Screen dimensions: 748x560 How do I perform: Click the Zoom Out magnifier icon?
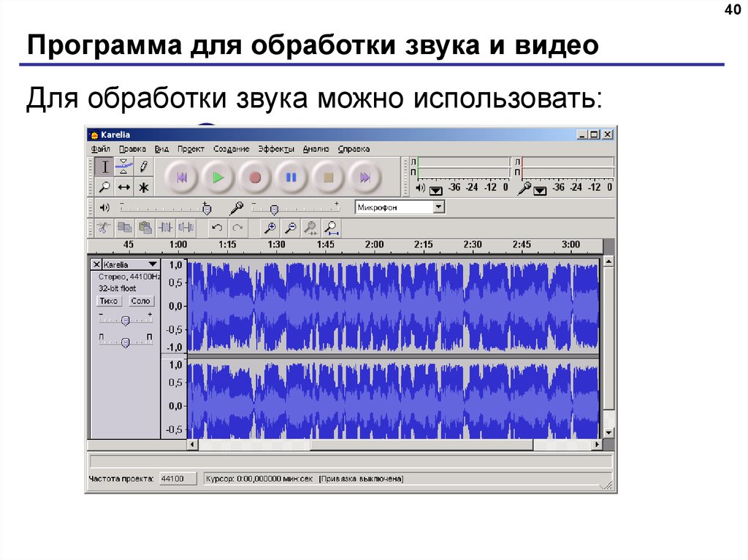[290, 228]
